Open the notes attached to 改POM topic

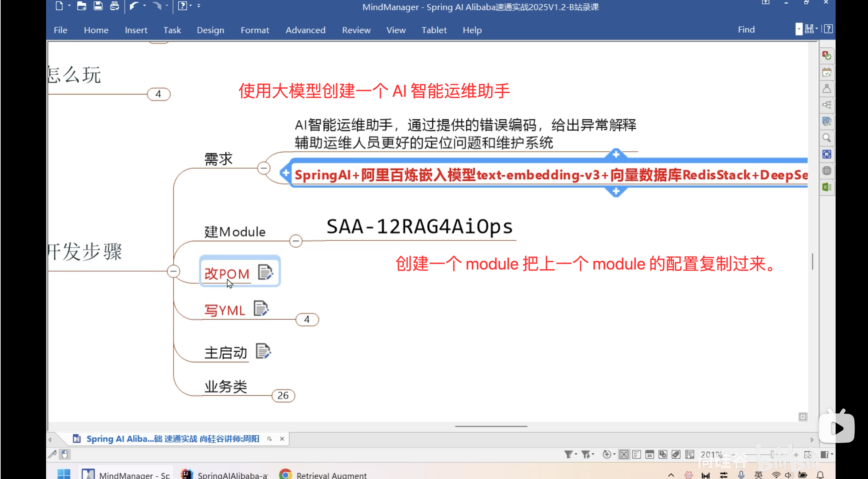click(266, 273)
